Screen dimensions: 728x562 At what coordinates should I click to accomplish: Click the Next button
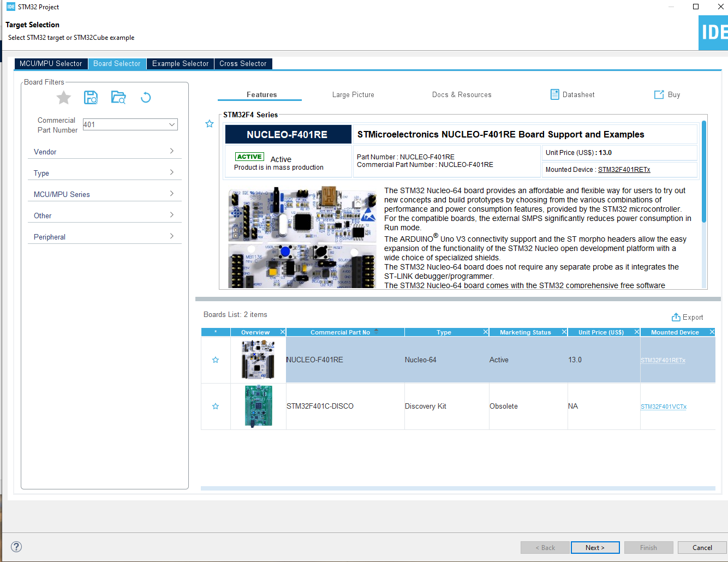(595, 547)
